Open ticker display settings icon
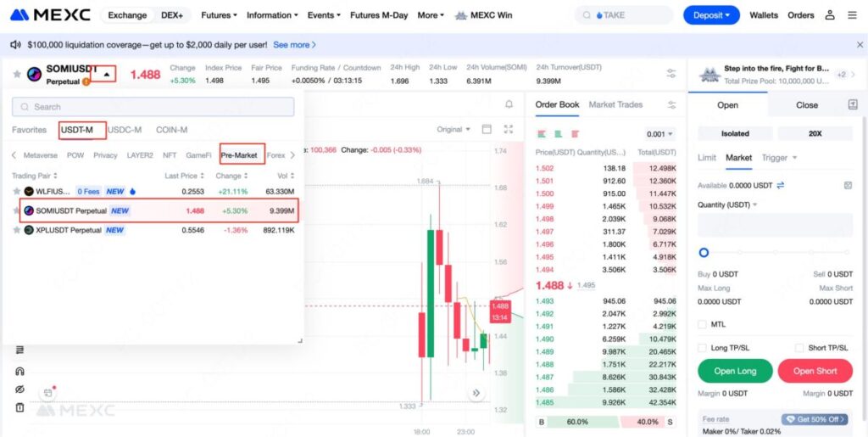The height and width of the screenshot is (437, 868). [x=671, y=74]
